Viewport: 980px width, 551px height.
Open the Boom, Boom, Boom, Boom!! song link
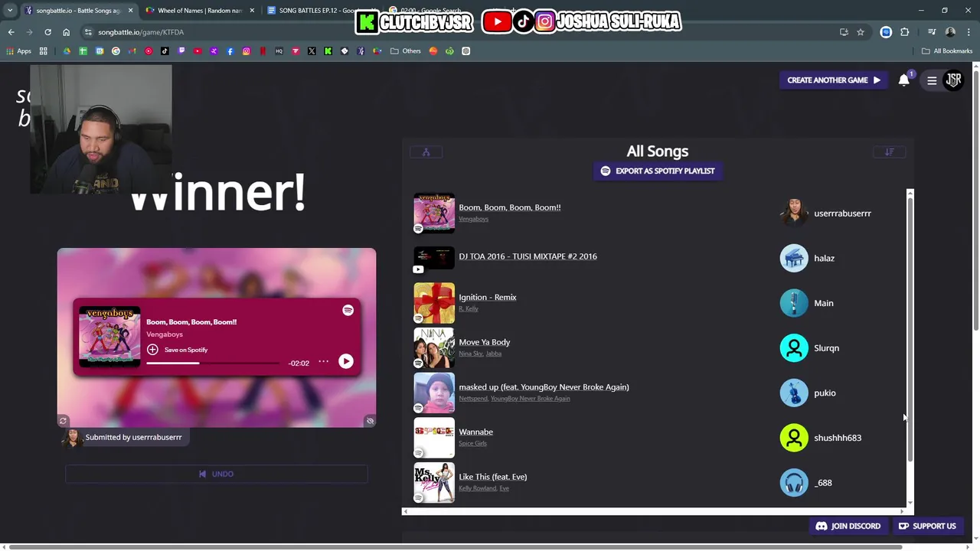tap(510, 207)
